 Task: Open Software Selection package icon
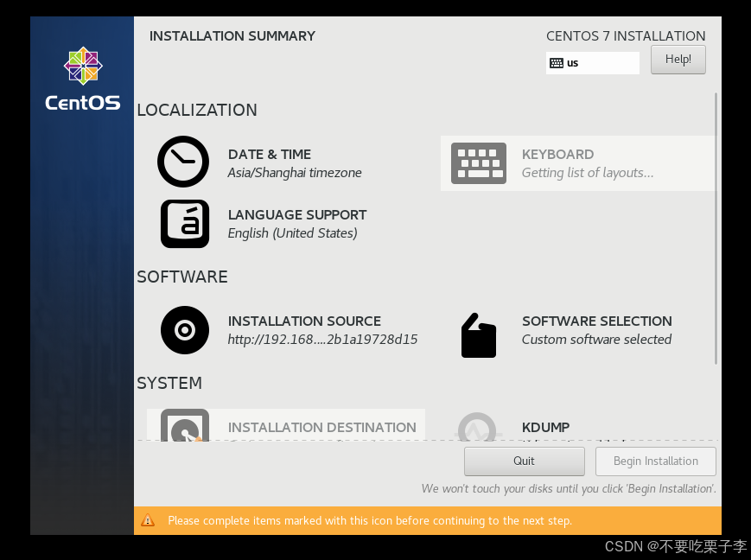click(x=479, y=335)
